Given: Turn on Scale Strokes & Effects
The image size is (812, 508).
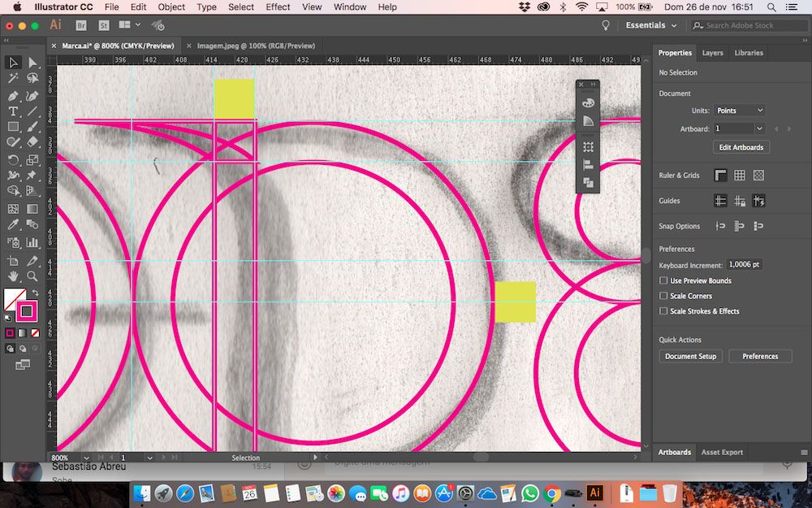Looking at the screenshot, I should [663, 311].
